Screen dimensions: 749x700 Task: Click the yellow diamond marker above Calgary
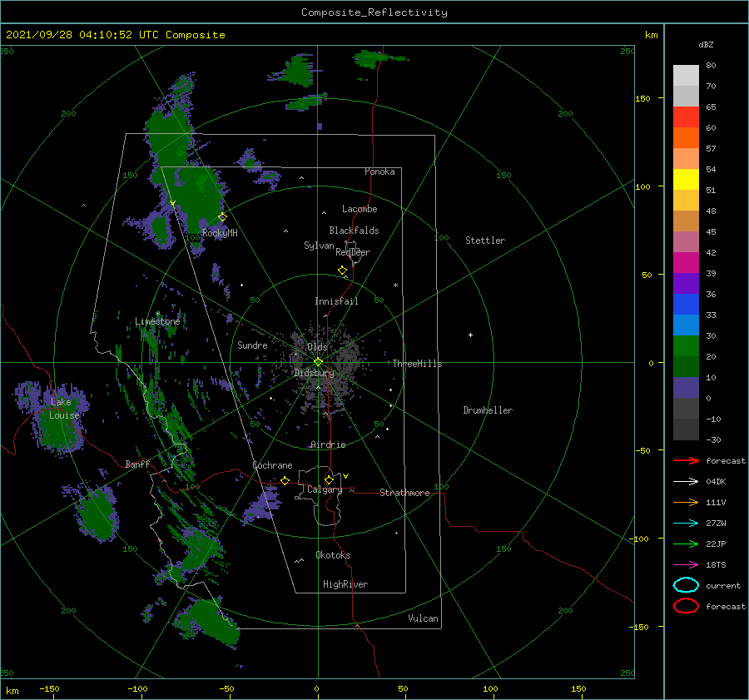point(329,479)
